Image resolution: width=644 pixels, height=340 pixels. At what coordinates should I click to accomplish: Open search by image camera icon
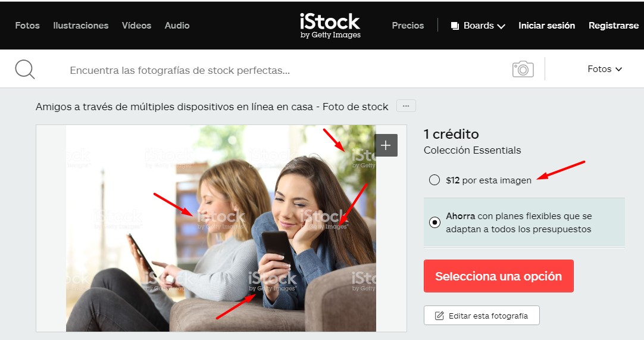click(x=523, y=69)
